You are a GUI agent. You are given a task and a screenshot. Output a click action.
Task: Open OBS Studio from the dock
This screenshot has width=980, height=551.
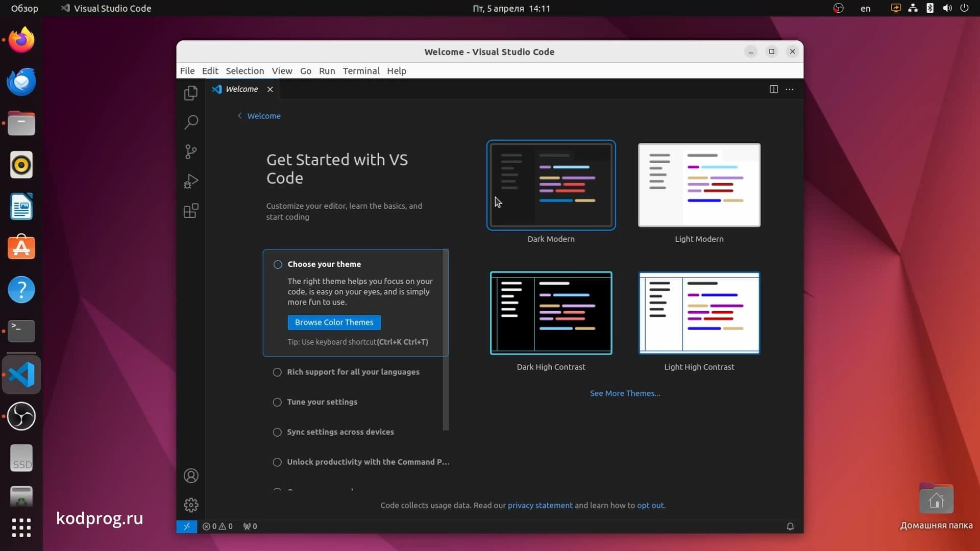(21, 416)
